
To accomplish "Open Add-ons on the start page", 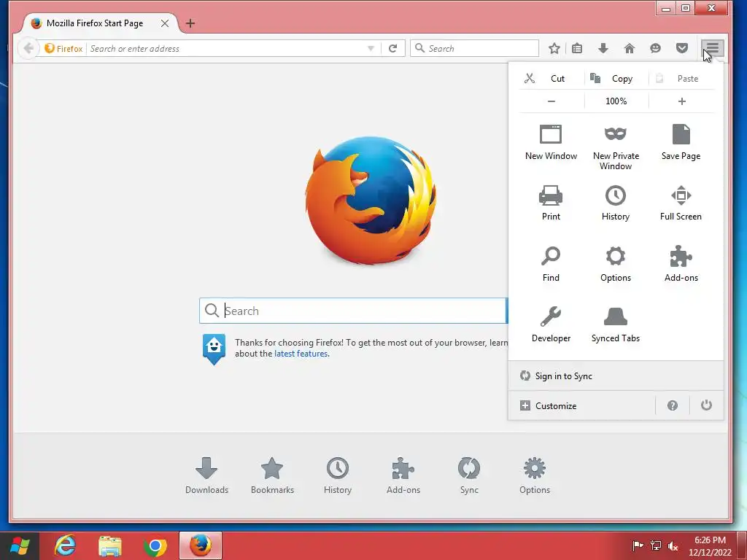I will [x=403, y=475].
